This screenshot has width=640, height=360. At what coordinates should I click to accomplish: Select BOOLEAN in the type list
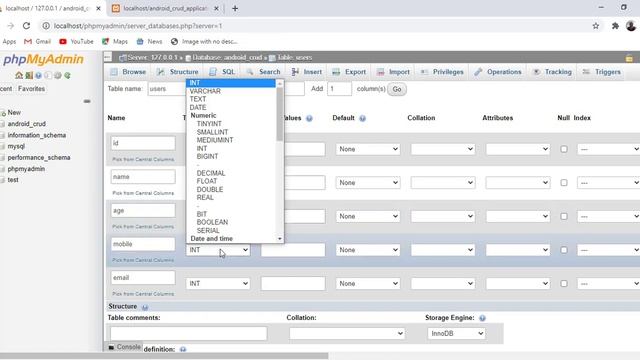tap(212, 222)
